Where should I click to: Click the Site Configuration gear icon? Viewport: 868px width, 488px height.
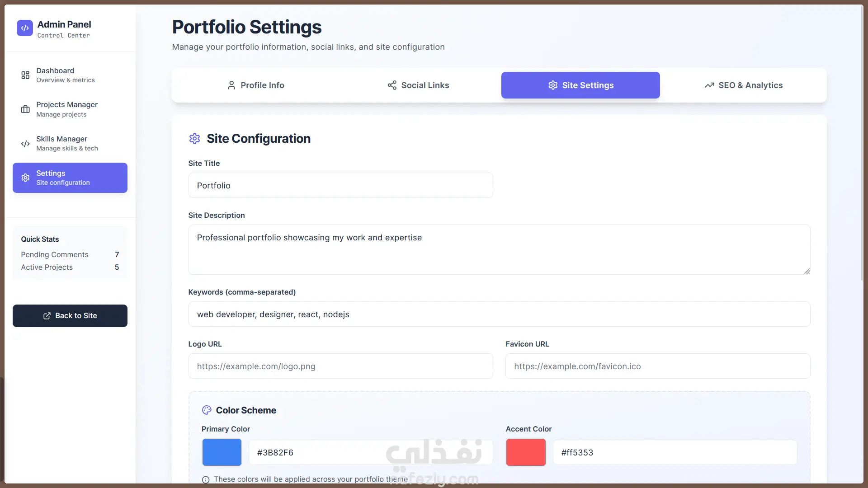coord(195,139)
